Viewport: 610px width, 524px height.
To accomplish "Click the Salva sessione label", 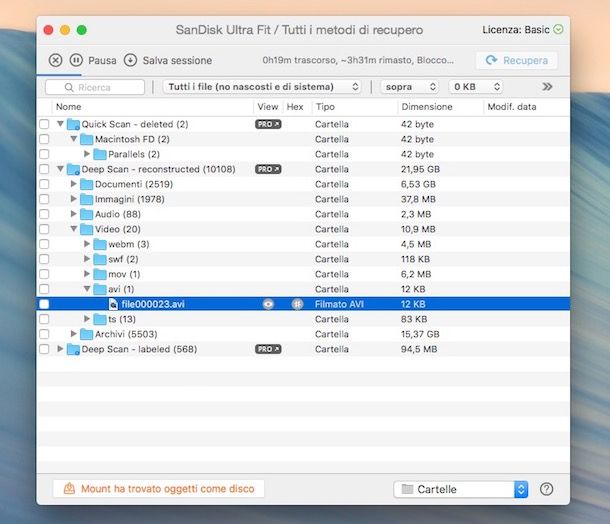I will point(177,60).
